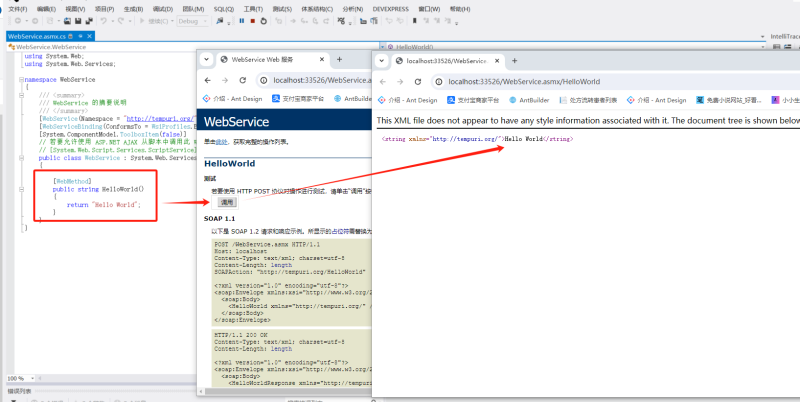
Task: Collapse the HelloWorld method code region
Action: point(21,188)
